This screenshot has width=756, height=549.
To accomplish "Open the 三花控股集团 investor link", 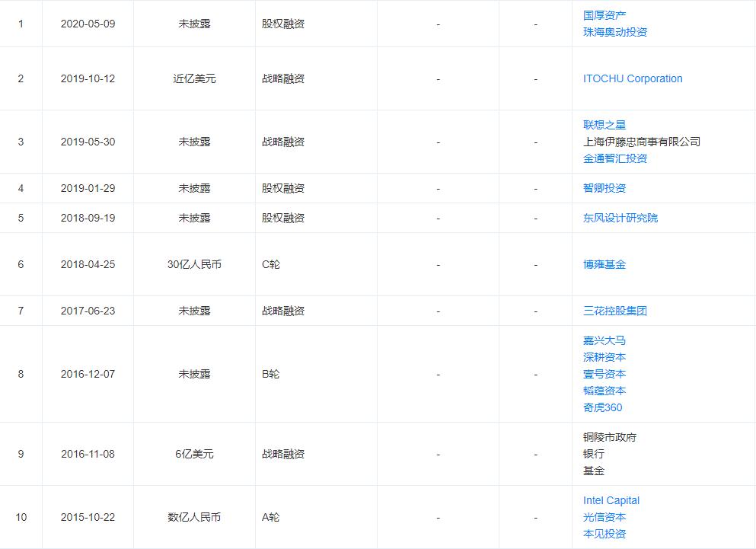I will tap(614, 311).
